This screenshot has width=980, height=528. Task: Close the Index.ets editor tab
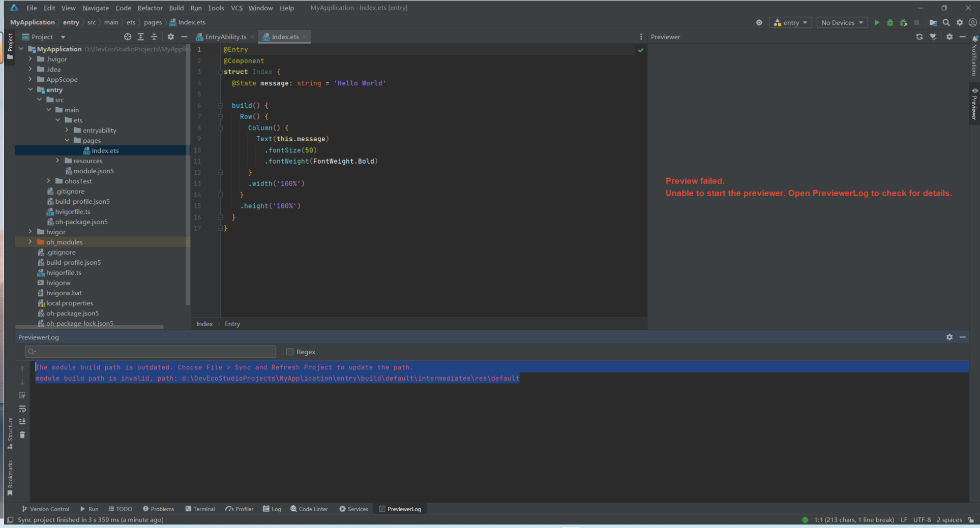(305, 37)
